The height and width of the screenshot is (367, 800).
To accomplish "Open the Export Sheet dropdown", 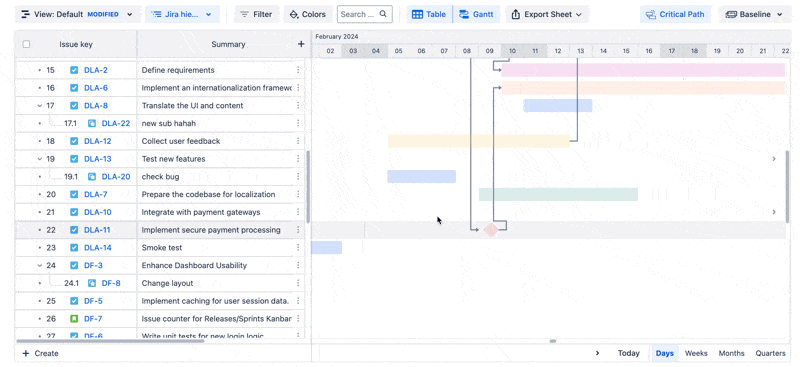I will coord(546,14).
